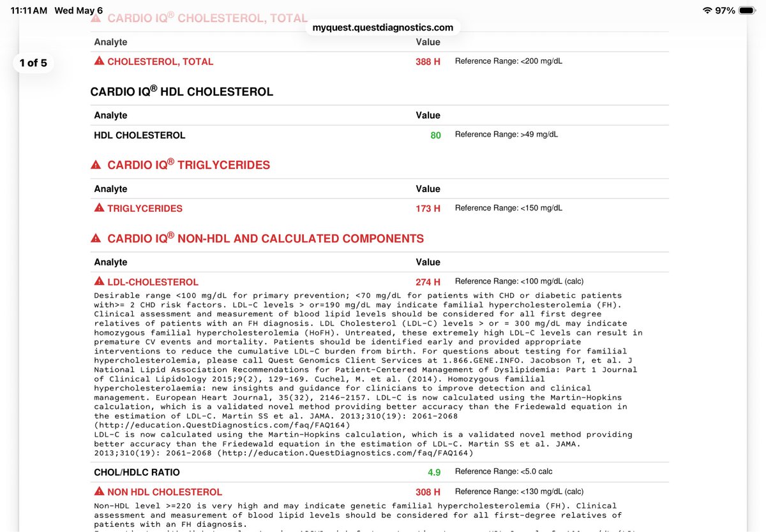
Task: Tap warning icon beside CARDIO IQ TRIGLYCERIDES heading
Action: click(96, 165)
